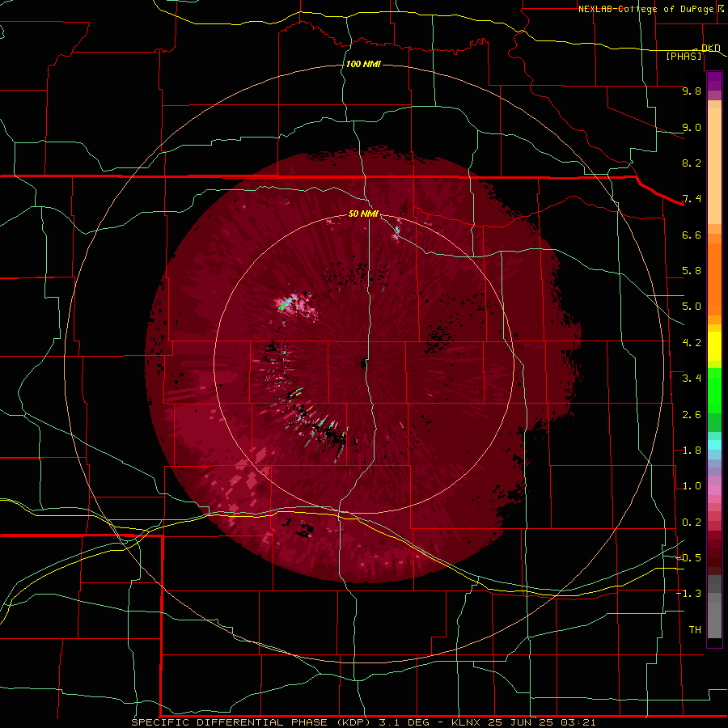Click the [PHAS] units label above the color bar
This screenshot has width=728, height=728.
(x=684, y=56)
